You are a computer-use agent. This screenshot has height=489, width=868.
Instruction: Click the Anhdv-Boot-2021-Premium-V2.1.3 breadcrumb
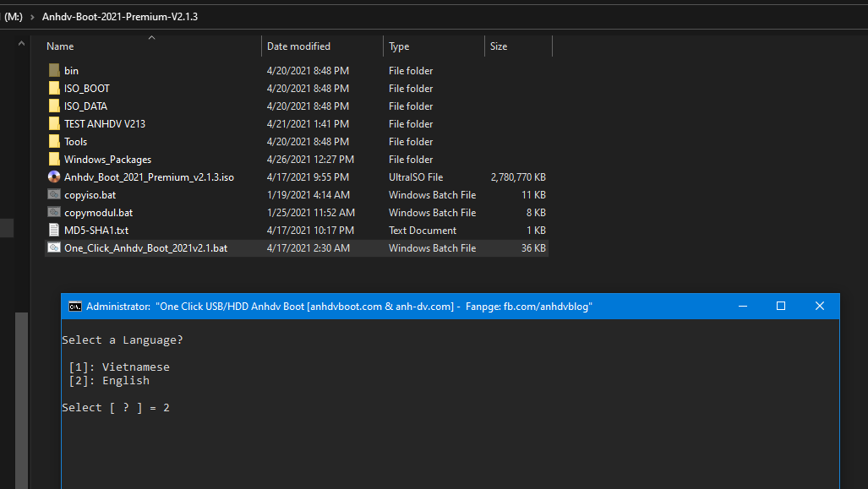click(119, 17)
